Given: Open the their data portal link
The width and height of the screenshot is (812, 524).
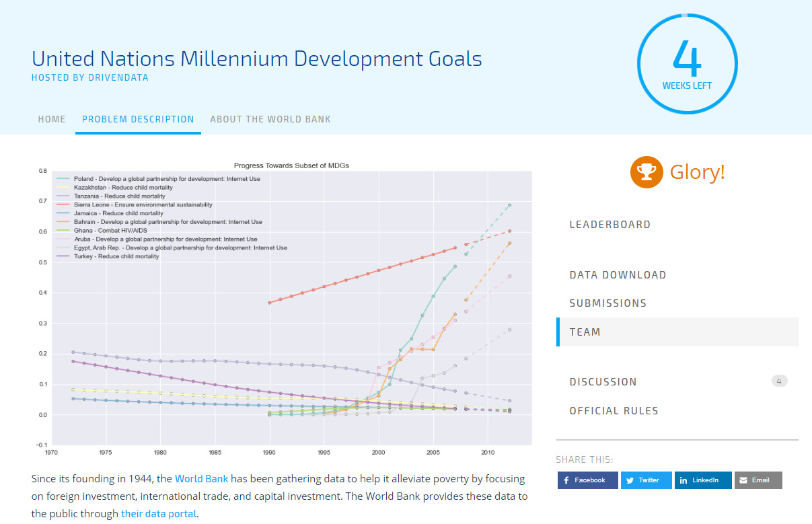Looking at the screenshot, I should tap(159, 514).
